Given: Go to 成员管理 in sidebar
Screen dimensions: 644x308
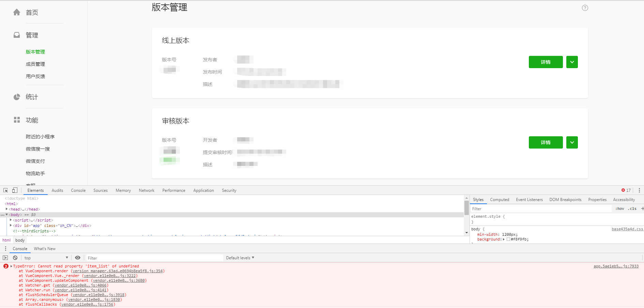Looking at the screenshot, I should click(x=35, y=64).
